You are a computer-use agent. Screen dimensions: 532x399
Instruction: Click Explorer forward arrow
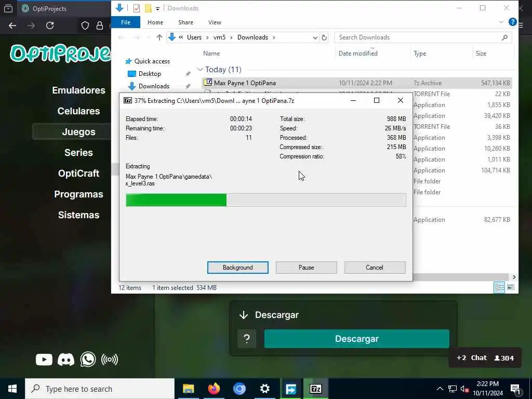tap(136, 37)
